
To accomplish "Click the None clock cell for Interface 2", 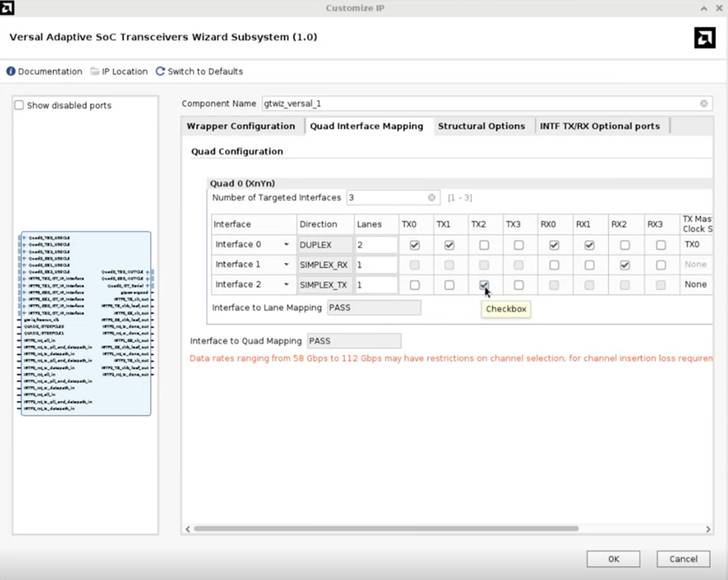I will [696, 285].
